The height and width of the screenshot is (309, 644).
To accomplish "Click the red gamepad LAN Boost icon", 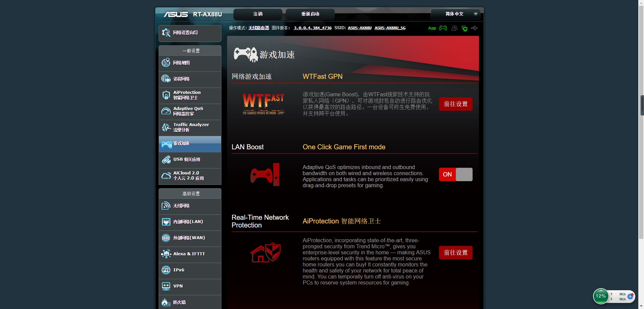I will pyautogui.click(x=265, y=174).
